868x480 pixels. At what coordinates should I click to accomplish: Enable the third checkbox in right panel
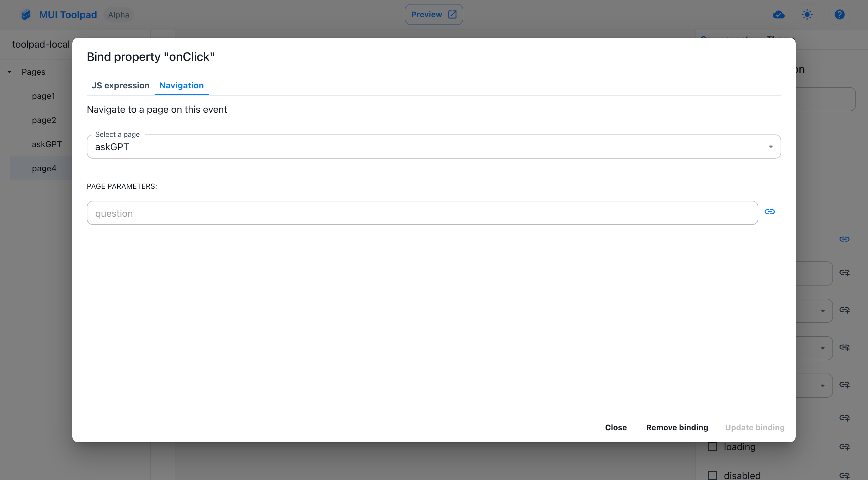(x=712, y=474)
